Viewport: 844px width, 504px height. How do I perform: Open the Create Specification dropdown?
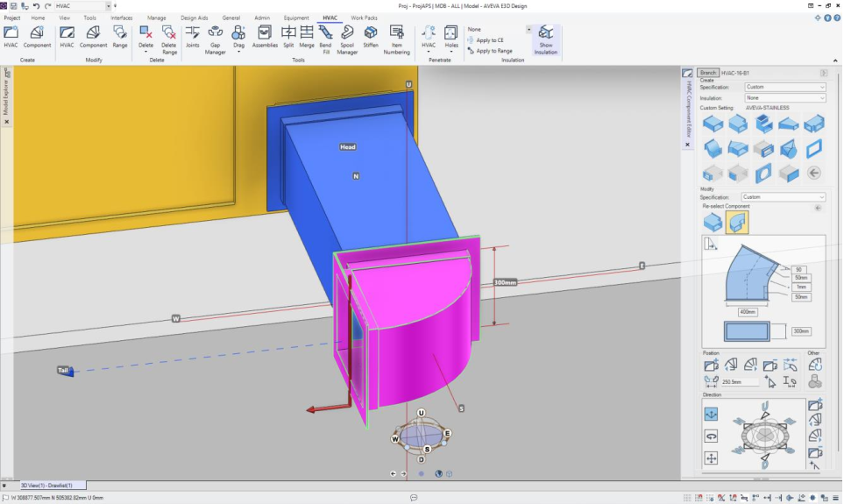coord(784,87)
